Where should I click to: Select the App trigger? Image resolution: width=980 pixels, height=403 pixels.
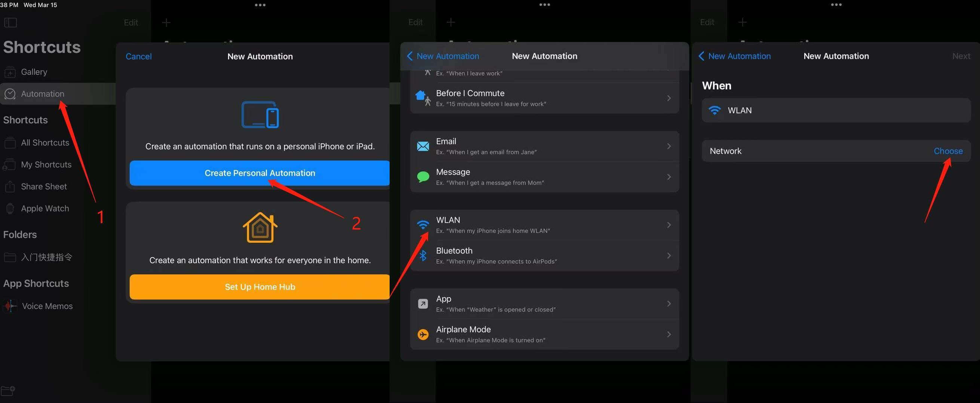tap(544, 304)
